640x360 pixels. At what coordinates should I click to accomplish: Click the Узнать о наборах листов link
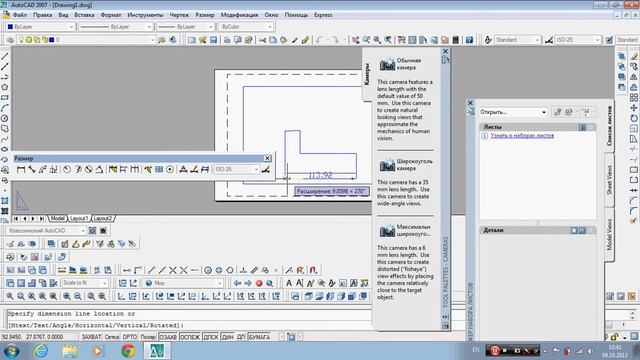click(x=522, y=136)
